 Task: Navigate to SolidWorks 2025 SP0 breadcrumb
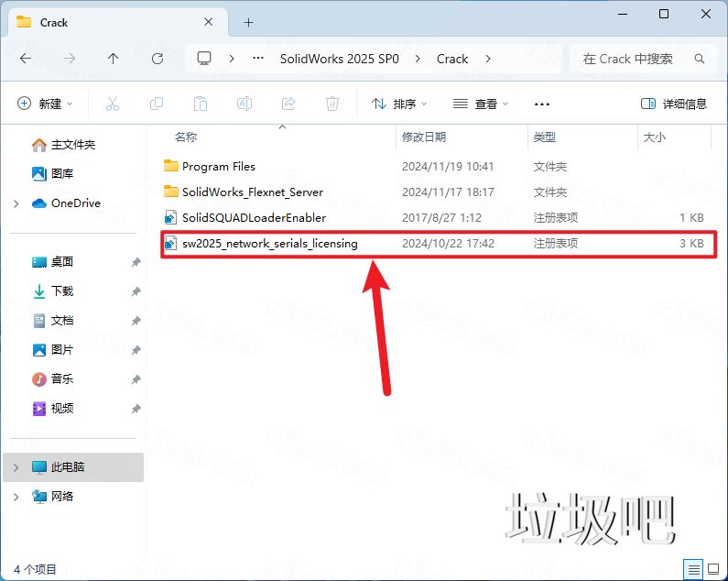(341, 59)
